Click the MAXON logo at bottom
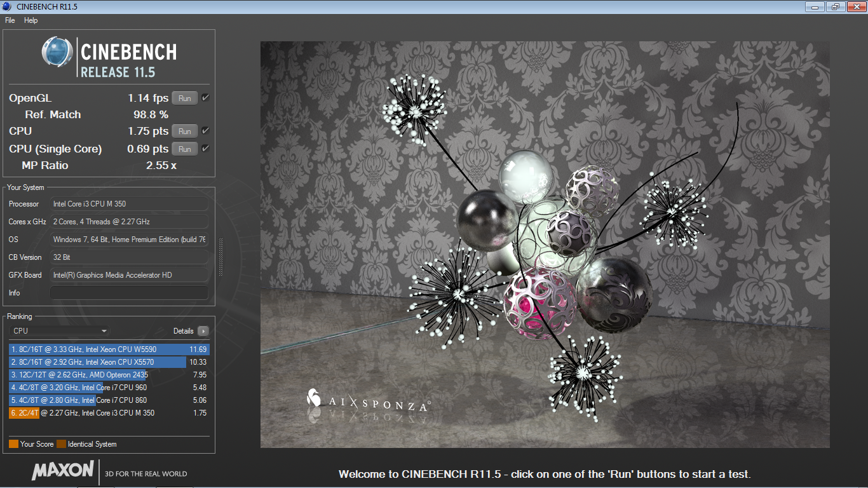 (62, 471)
